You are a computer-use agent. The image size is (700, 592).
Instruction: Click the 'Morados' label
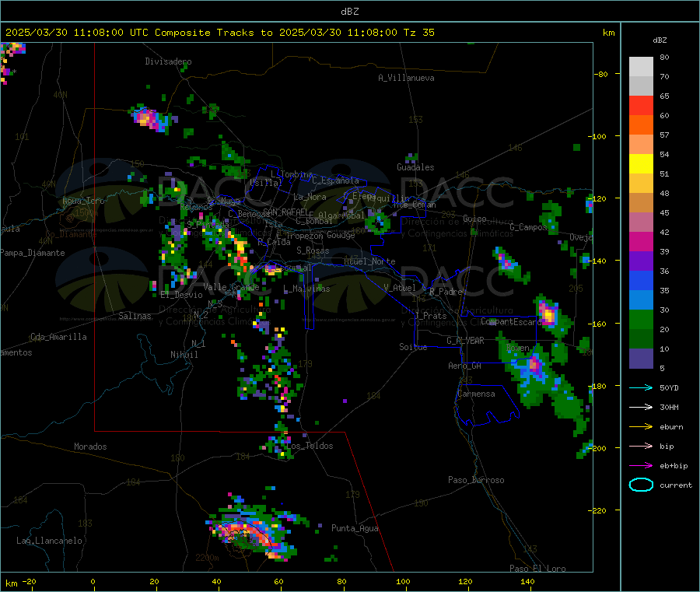click(90, 447)
